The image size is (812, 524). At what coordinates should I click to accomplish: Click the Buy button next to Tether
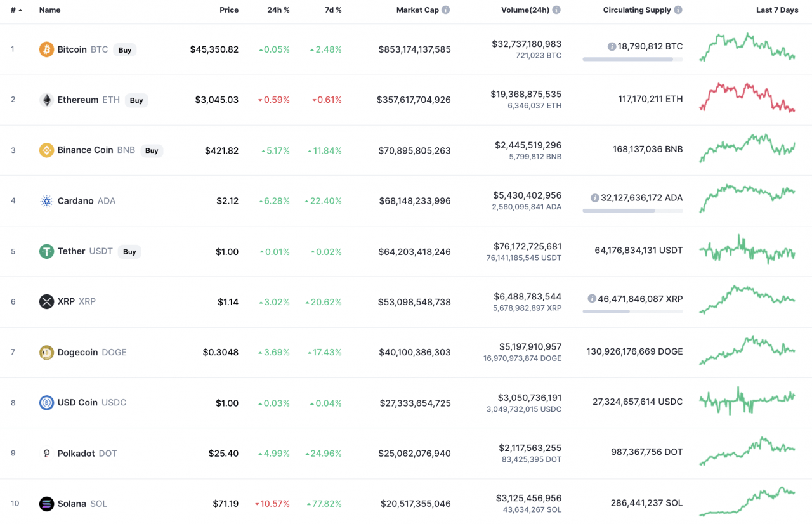point(129,252)
